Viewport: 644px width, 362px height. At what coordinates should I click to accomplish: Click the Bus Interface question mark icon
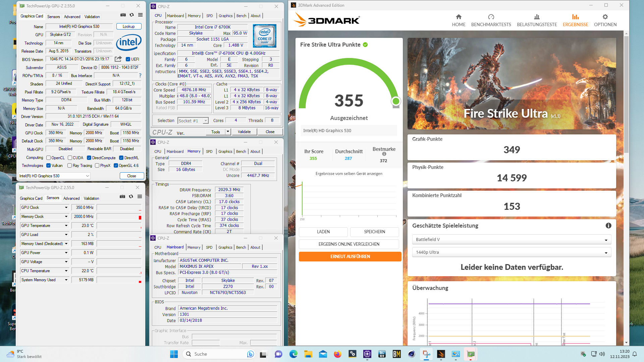click(140, 75)
